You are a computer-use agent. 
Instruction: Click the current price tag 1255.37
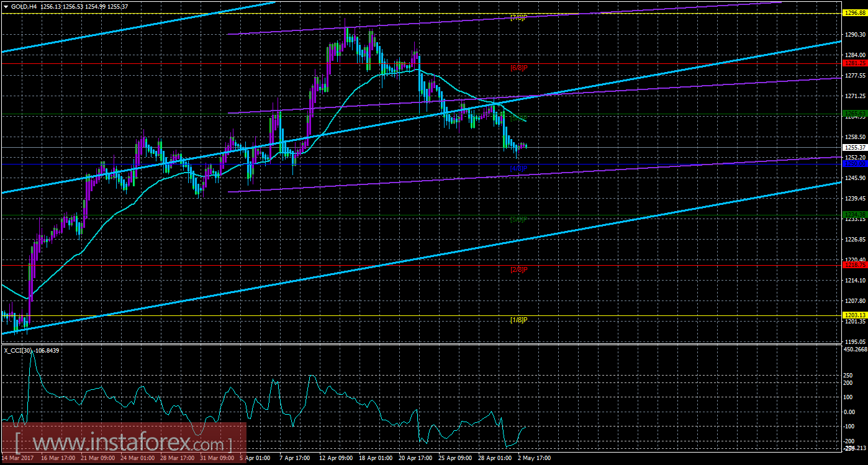click(x=855, y=147)
